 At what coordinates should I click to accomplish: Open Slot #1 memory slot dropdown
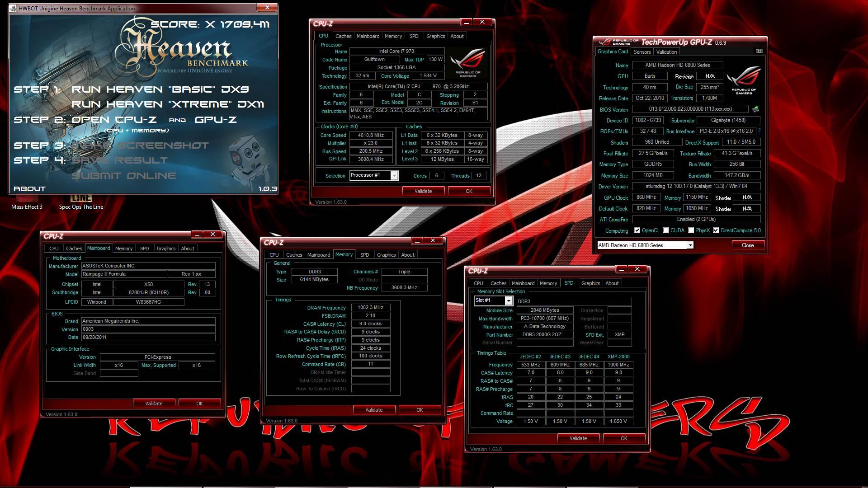(493, 301)
